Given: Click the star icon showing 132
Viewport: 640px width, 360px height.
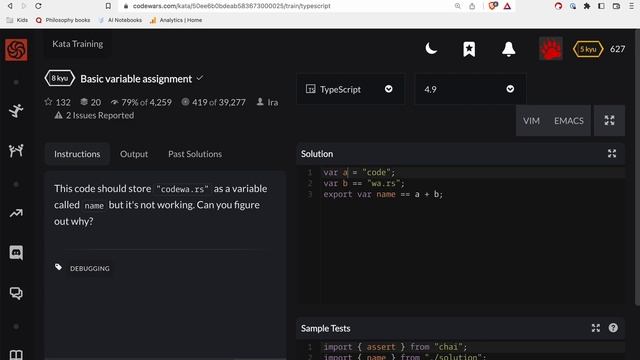Looking at the screenshot, I should pos(49,102).
